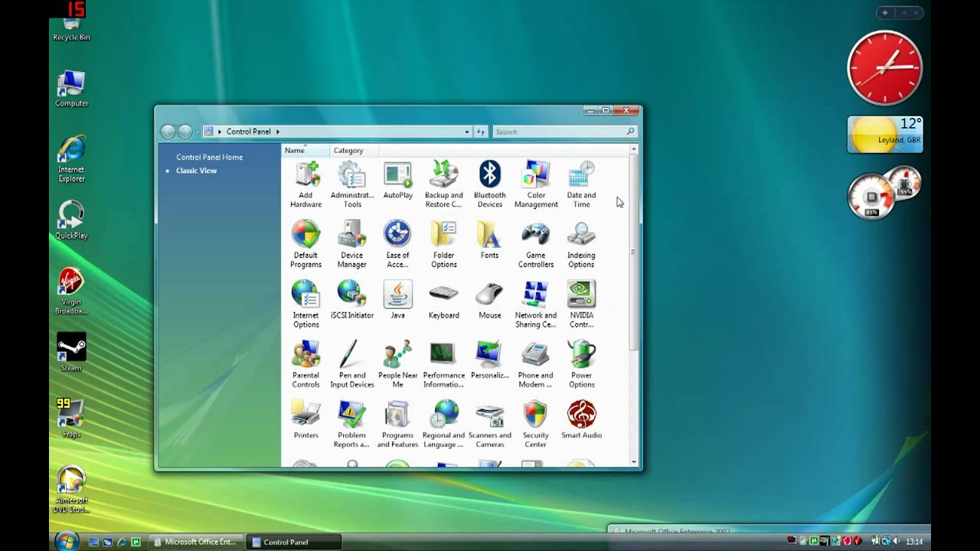
Task: Open the Security Center shield icon
Action: [535, 416]
